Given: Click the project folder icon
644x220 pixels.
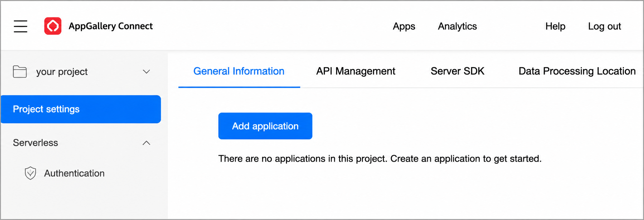Looking at the screenshot, I should [20, 72].
